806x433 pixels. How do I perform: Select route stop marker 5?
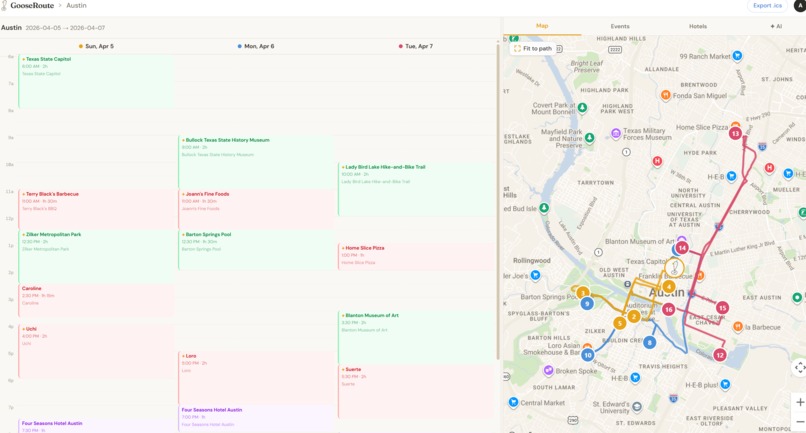(619, 323)
